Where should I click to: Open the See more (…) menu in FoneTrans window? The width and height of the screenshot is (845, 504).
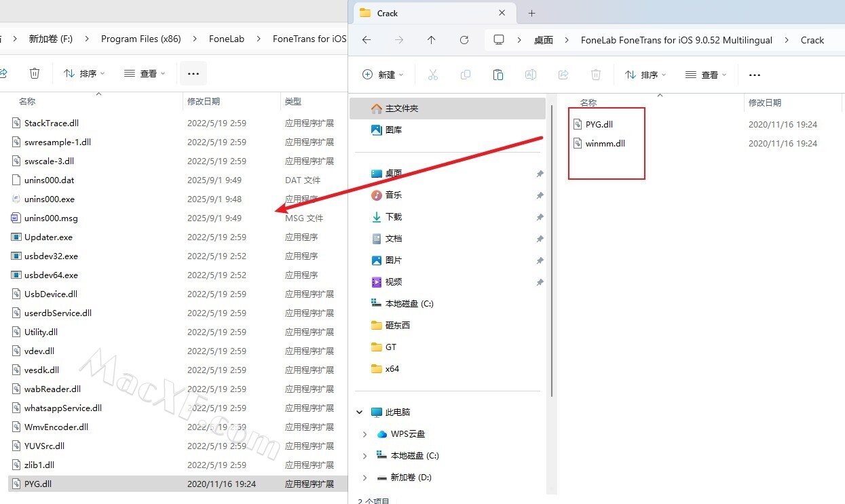click(193, 73)
